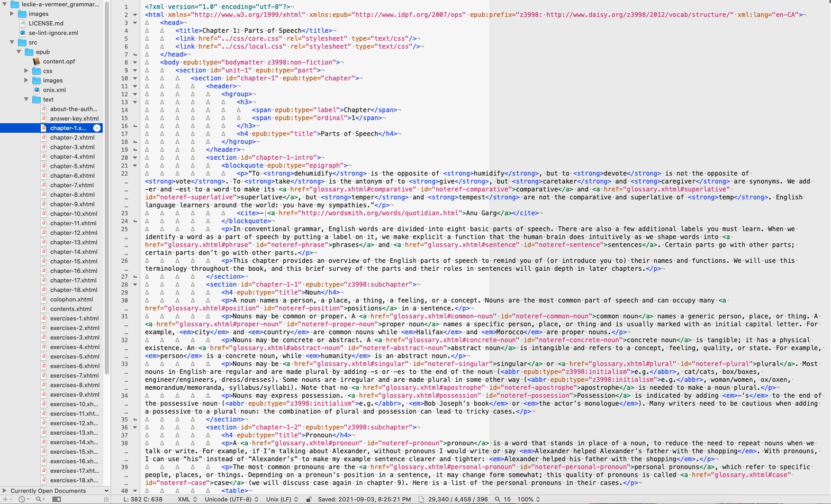Toggle fold triangle at line 21 blockquote
Screen dimensions: 831x504
(135, 166)
